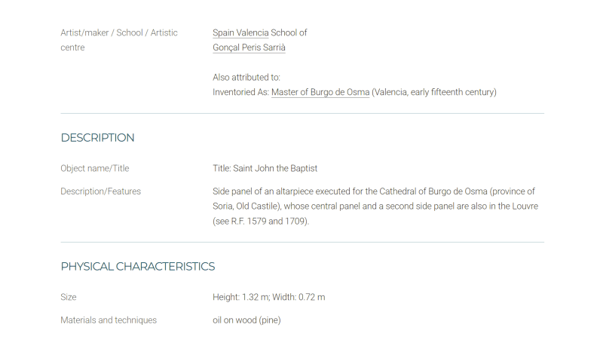Image resolution: width=603 pixels, height=364 pixels.
Task: Follow the Master of Burgo de Osma link
Action: point(320,92)
